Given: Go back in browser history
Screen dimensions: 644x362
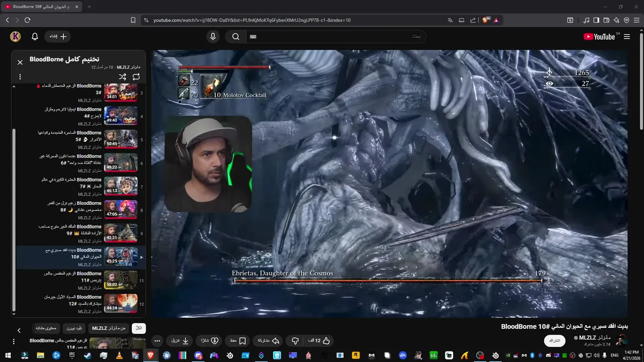Looking at the screenshot, I should (7, 20).
